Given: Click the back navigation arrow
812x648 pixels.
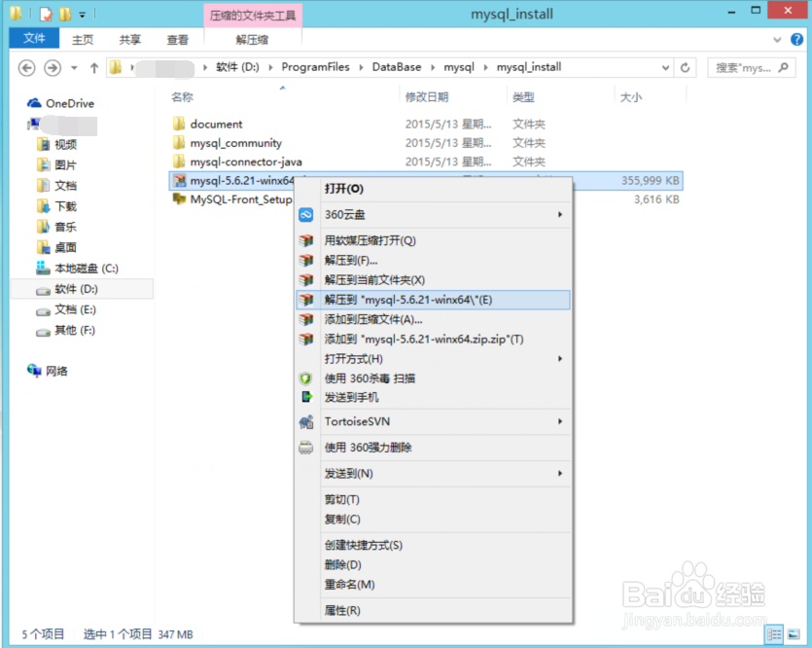Looking at the screenshot, I should pyautogui.click(x=27, y=66).
